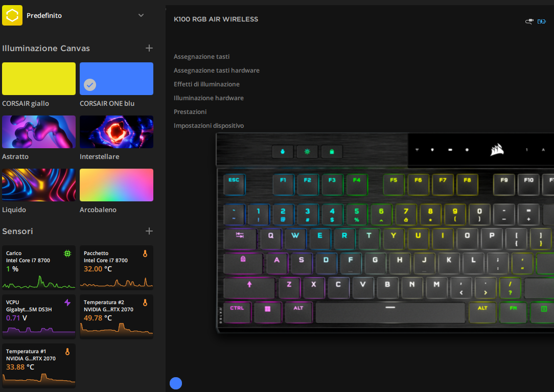Select the CORSAIR ONE blu canvas
The width and height of the screenshot is (554, 392).
click(x=117, y=79)
